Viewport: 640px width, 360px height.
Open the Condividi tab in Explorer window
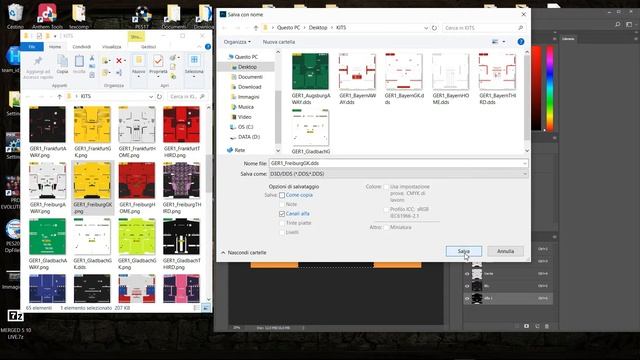click(x=82, y=47)
